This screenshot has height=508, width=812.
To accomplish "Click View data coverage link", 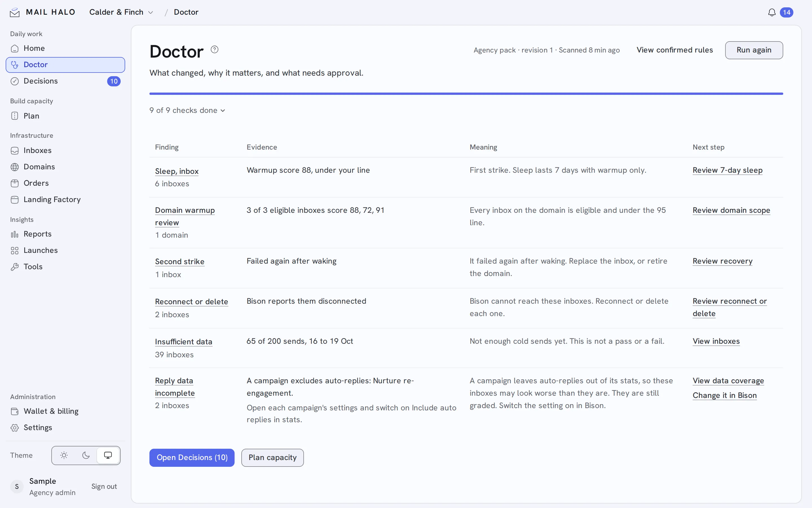I will [728, 381].
